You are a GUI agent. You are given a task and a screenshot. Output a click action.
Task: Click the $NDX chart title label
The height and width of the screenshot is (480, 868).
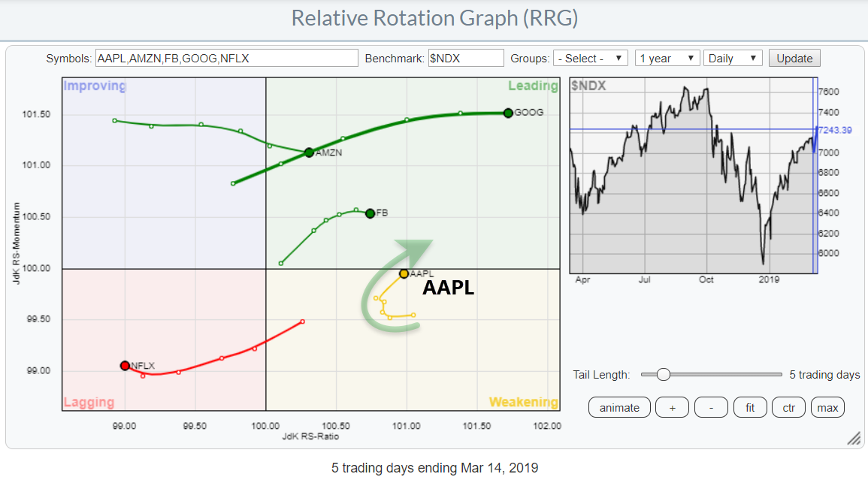click(x=588, y=86)
